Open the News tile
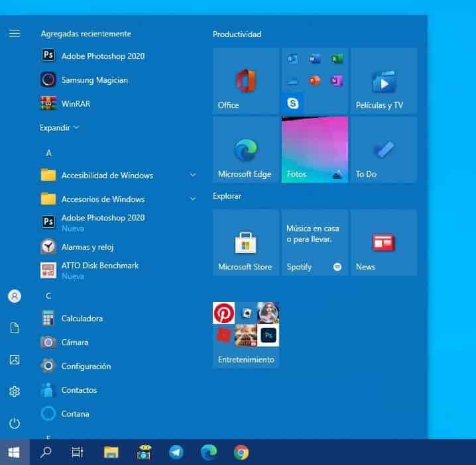The width and height of the screenshot is (476, 465). point(384,242)
